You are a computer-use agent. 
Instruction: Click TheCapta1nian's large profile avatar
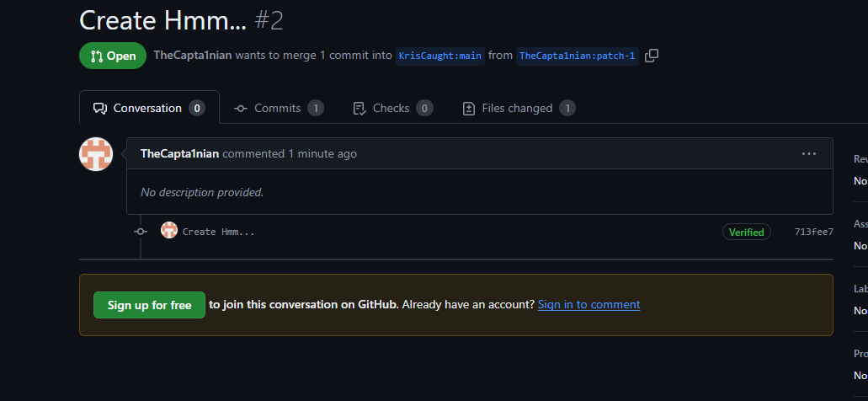coord(96,154)
